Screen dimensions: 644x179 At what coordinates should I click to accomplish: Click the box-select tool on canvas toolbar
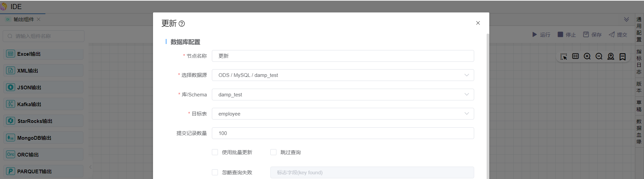(564, 56)
